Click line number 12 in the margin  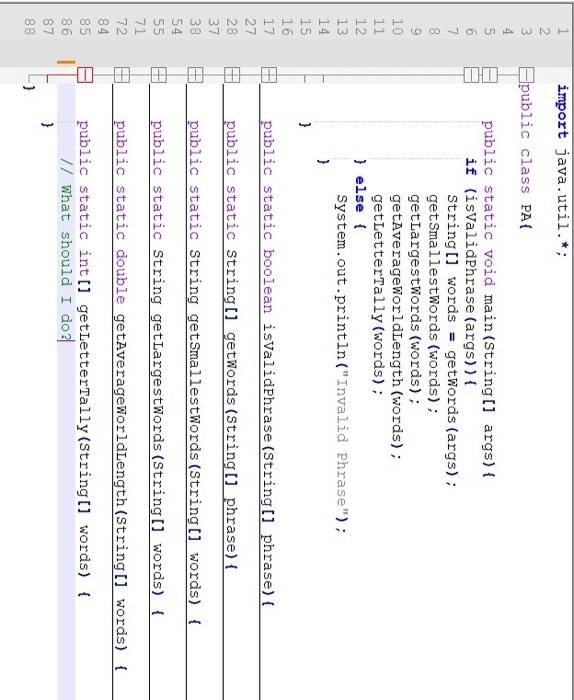361,27
